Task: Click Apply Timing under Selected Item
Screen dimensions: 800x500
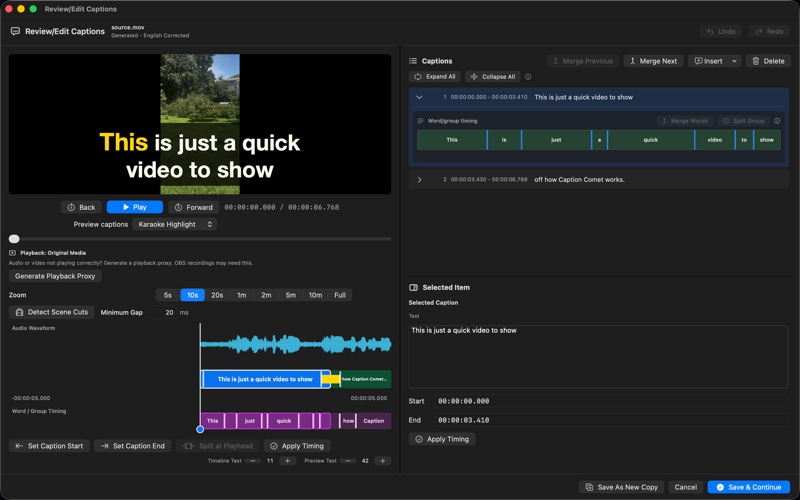Action: [442, 439]
